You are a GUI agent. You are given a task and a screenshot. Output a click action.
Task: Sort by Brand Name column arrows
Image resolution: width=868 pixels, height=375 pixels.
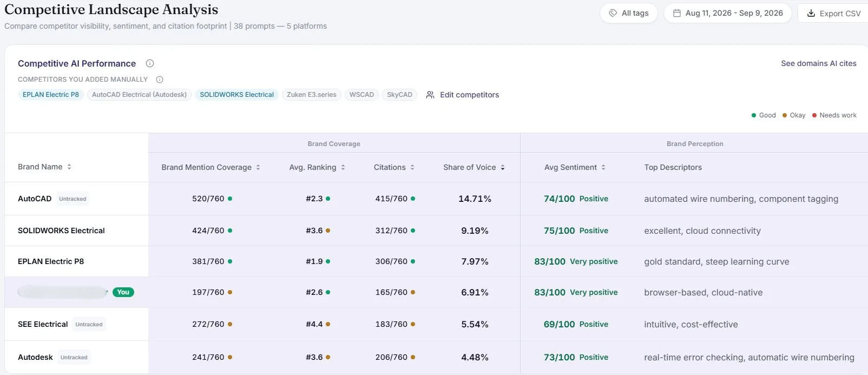tap(69, 167)
